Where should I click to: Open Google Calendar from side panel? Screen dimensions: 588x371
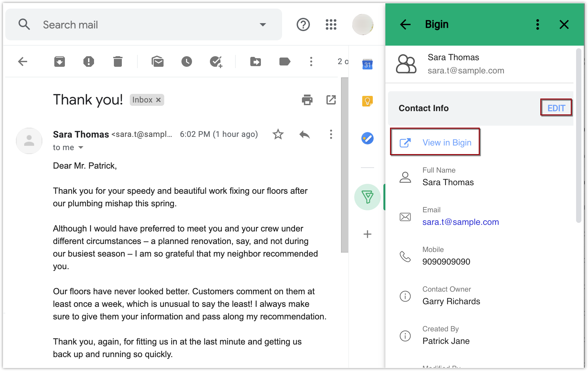click(367, 64)
